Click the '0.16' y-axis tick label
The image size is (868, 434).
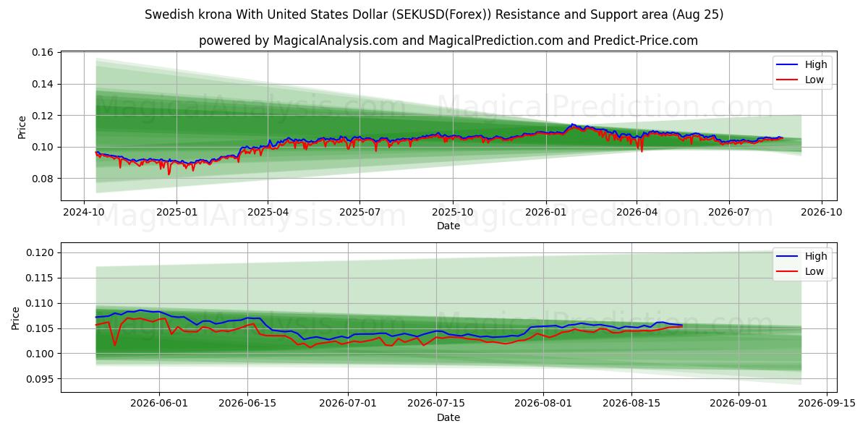coord(43,53)
